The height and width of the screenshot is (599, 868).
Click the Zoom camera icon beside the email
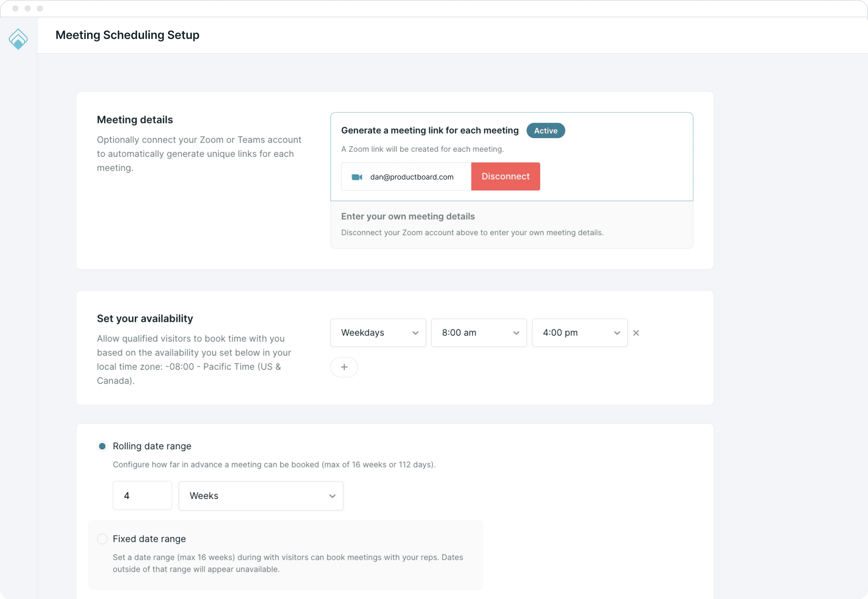coord(357,177)
